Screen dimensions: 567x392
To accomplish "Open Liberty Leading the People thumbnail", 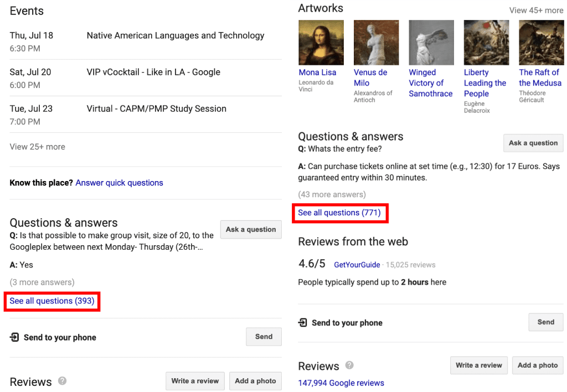I will coord(486,43).
